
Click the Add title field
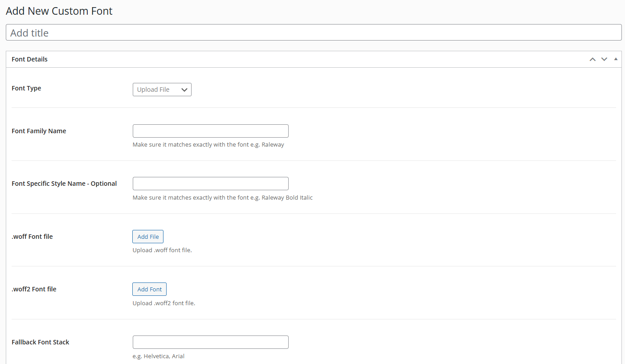pos(314,33)
